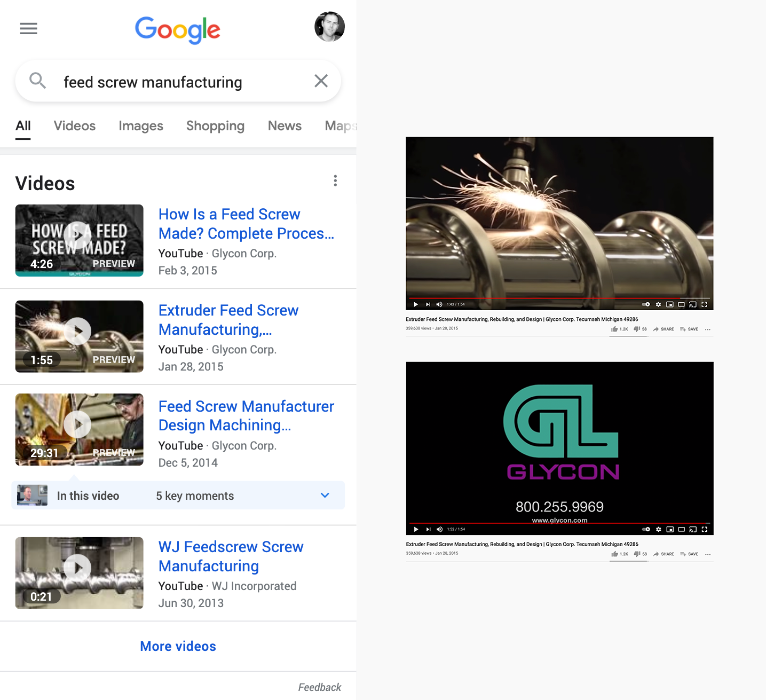
Task: Open more actions under the Glycon logo video
Action: click(708, 554)
